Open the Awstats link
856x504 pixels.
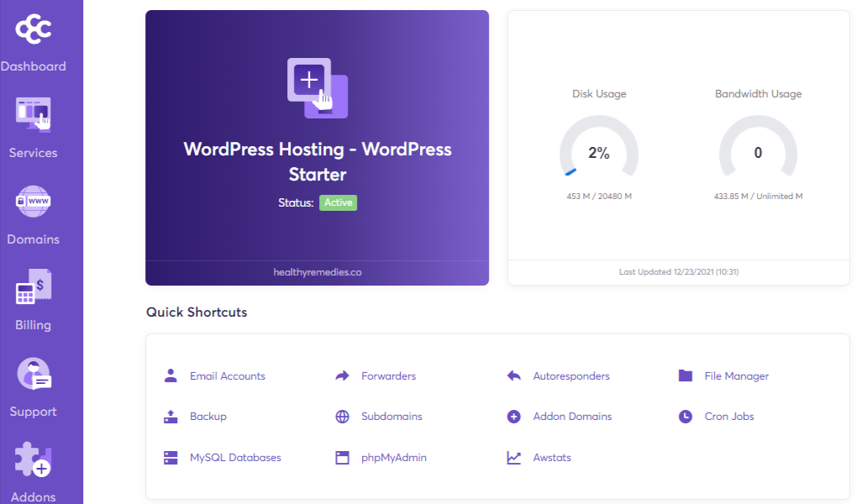pyautogui.click(x=552, y=458)
